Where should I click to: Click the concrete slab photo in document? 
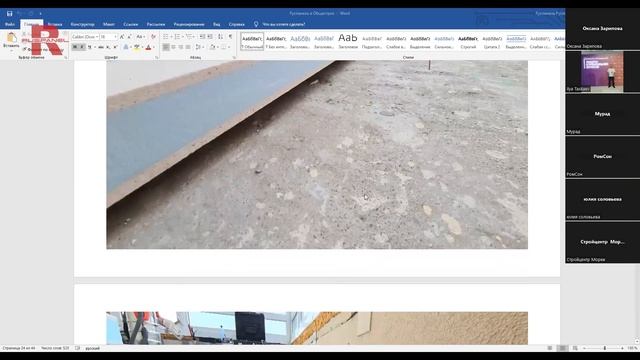[317, 154]
